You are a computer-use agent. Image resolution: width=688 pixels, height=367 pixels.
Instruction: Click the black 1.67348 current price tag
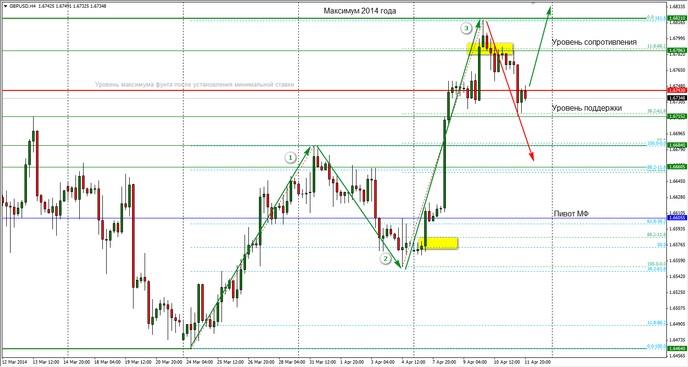coord(676,98)
